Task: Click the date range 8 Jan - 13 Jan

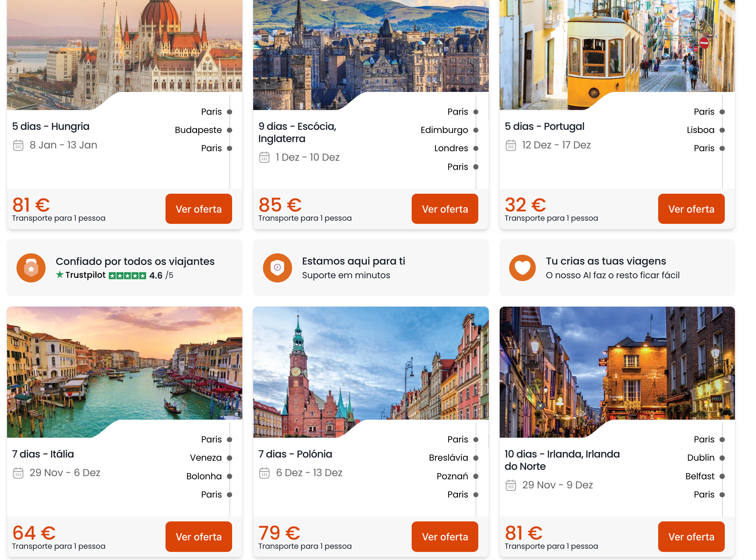Action: [x=63, y=145]
